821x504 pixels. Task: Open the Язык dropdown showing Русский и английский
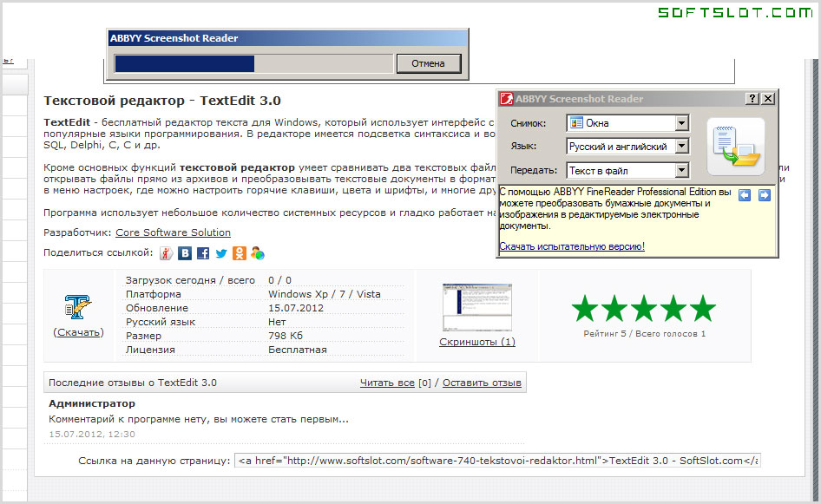pyautogui.click(x=627, y=147)
